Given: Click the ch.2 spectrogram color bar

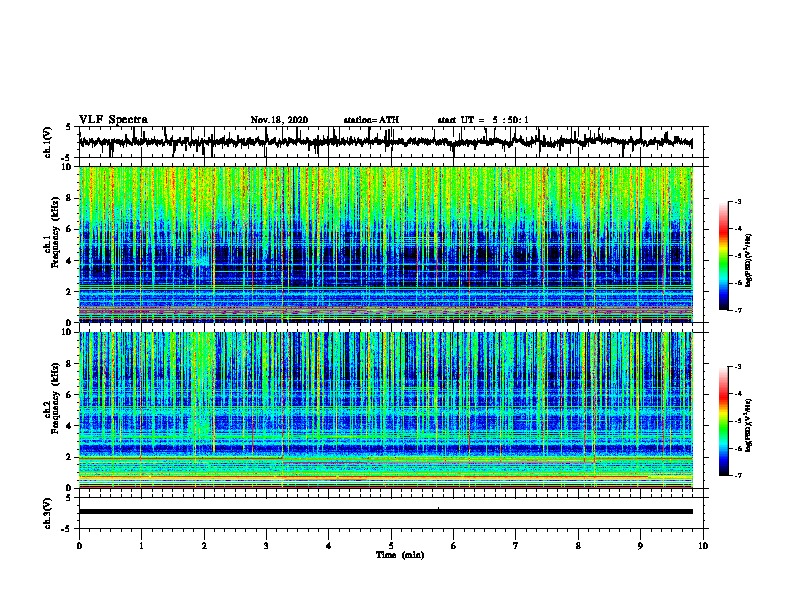Looking at the screenshot, I should point(723,421).
